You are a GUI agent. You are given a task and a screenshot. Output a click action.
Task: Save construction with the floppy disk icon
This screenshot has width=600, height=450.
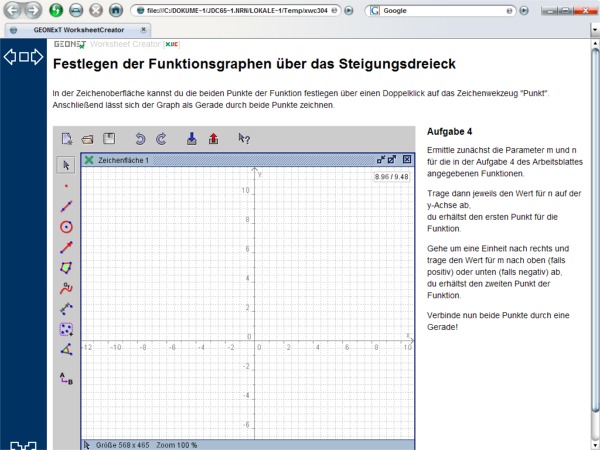109,139
